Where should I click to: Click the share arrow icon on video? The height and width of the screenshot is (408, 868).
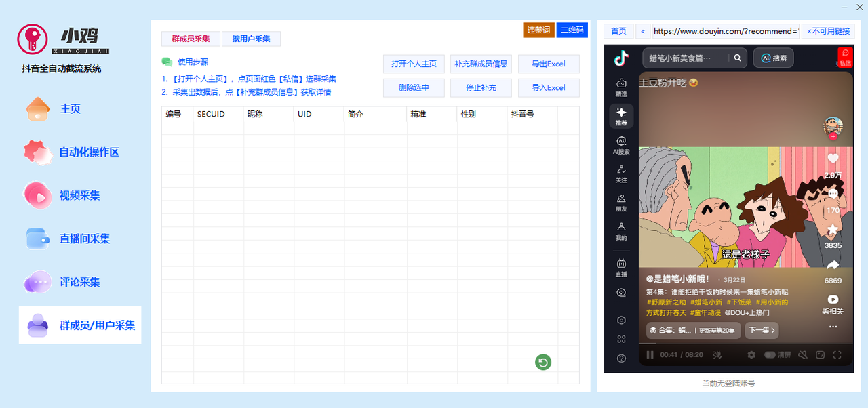click(x=833, y=265)
